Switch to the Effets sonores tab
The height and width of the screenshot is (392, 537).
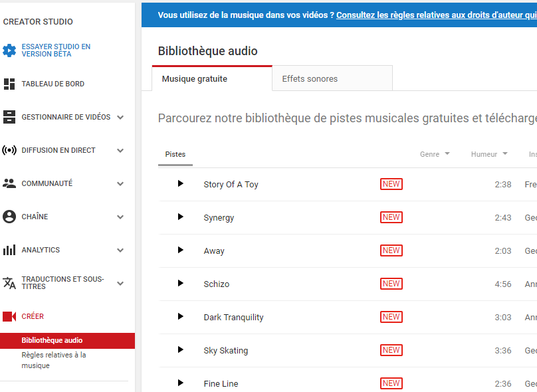coord(332,79)
